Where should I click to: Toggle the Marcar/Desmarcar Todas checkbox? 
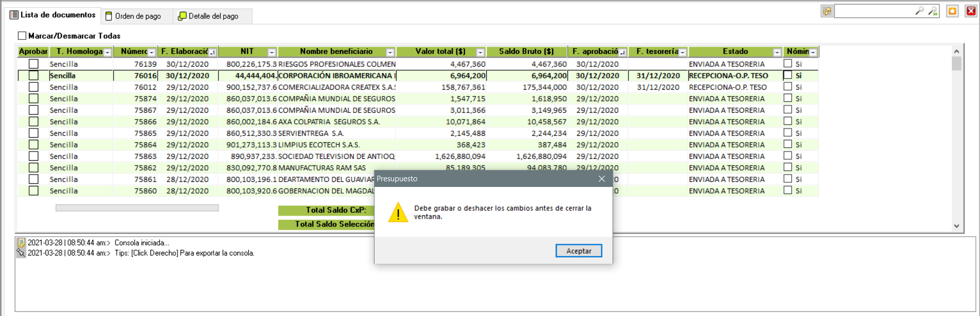[x=22, y=36]
